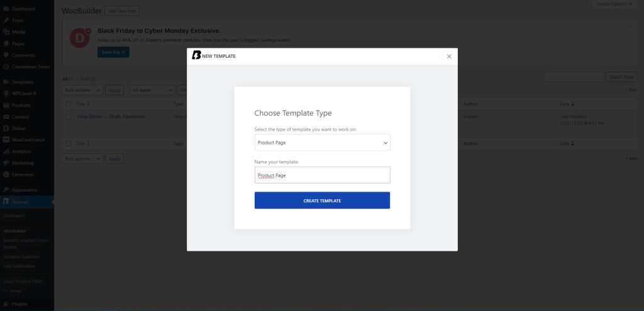Open the All dates filter dropdown

152,90
